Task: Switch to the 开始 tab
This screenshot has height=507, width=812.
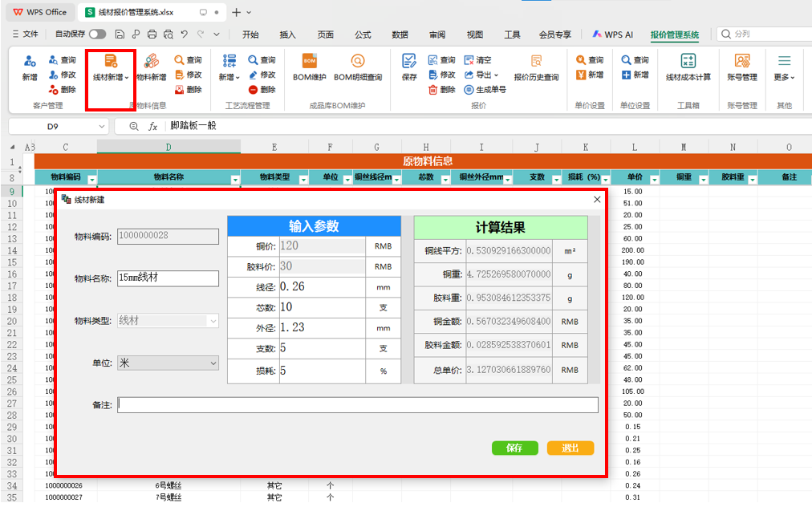Action: tap(250, 34)
